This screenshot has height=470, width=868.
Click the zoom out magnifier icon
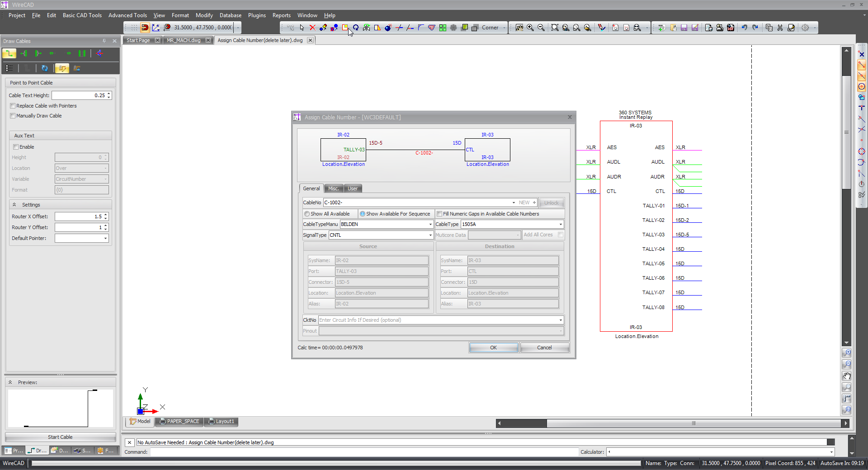pyautogui.click(x=541, y=28)
